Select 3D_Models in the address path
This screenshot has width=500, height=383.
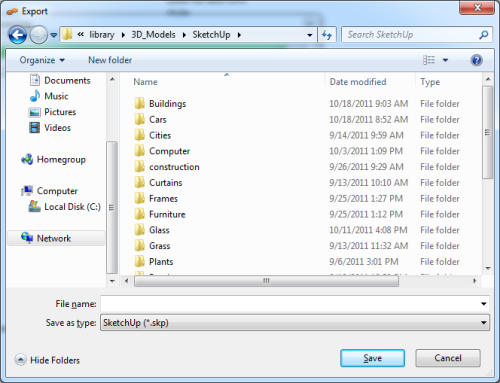[153, 35]
